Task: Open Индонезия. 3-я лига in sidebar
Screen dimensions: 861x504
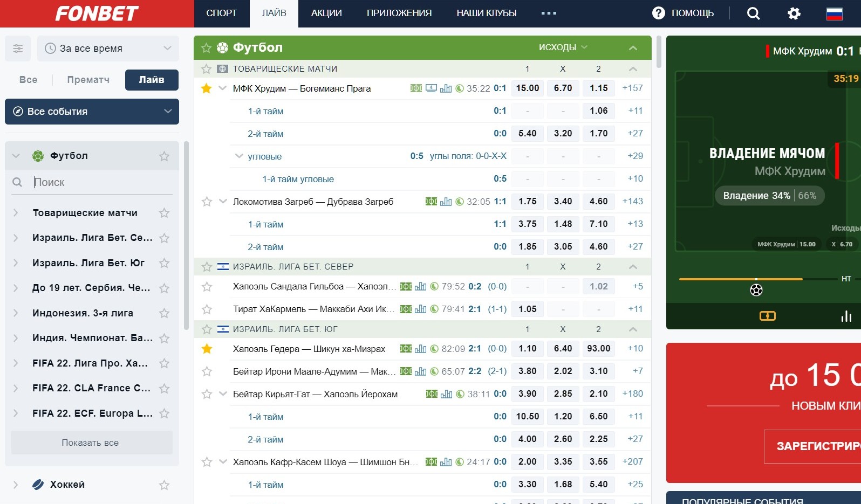Action: [x=83, y=313]
